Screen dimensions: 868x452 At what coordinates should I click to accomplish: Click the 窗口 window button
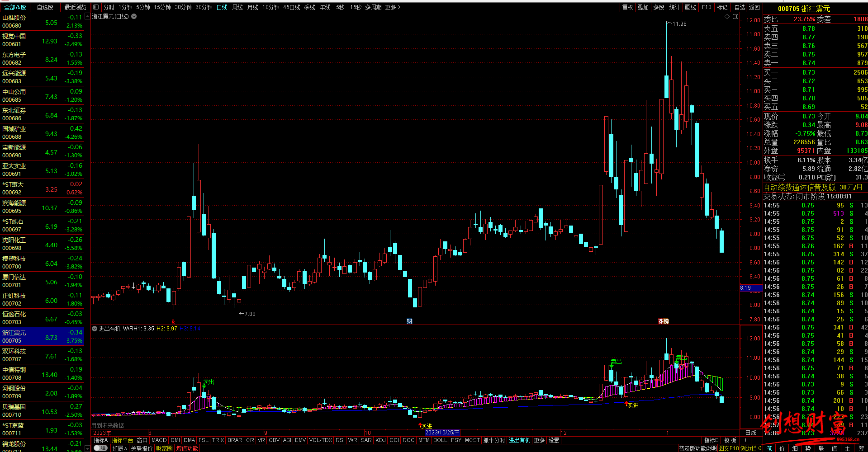(x=142, y=440)
